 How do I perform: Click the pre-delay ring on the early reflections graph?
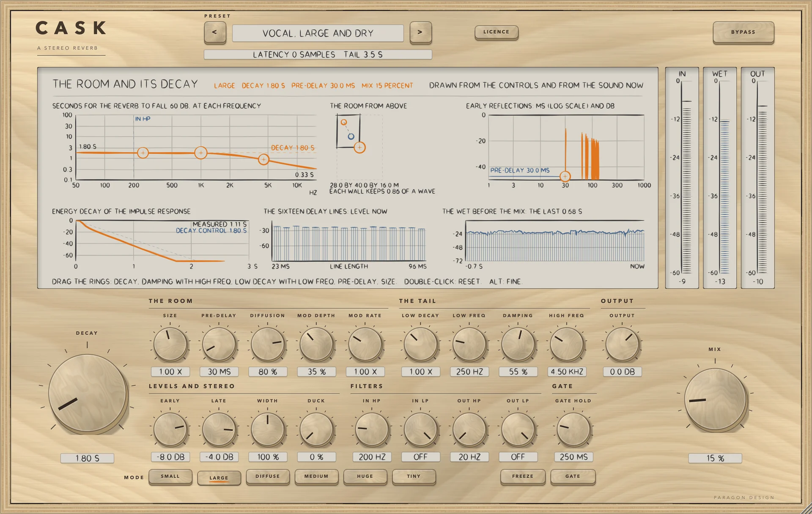tap(565, 176)
